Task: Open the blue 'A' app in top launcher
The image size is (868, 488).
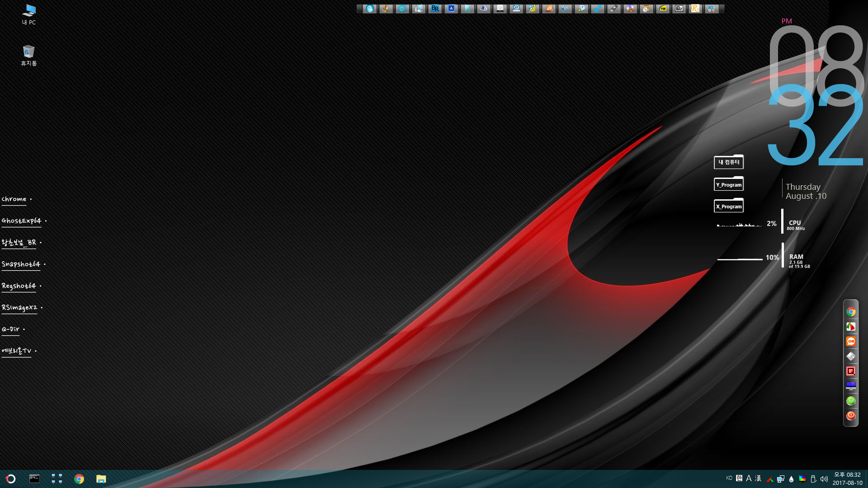Action: (451, 9)
